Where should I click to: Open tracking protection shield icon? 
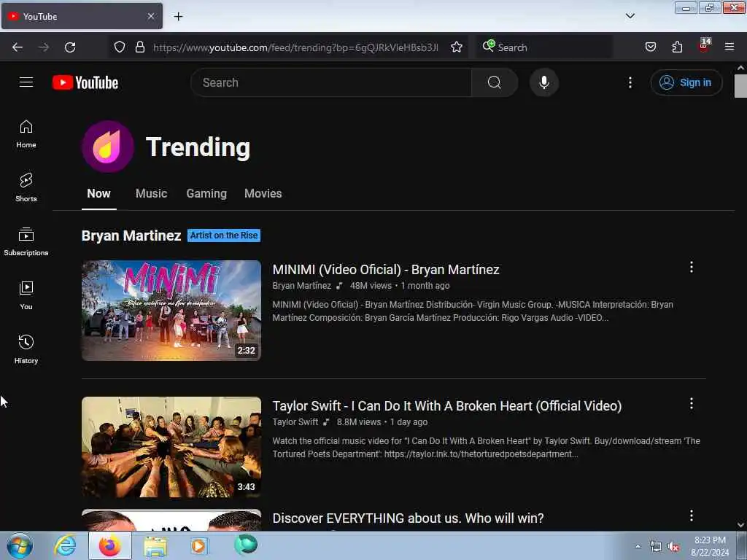120,47
